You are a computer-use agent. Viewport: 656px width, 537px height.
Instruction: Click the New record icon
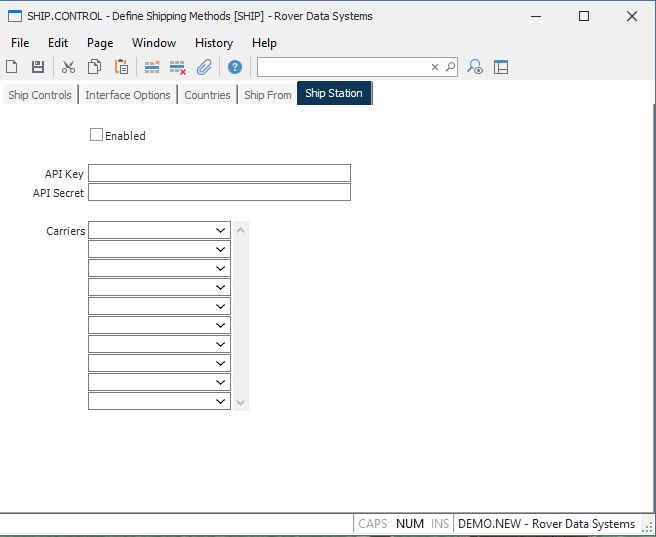(x=12, y=67)
